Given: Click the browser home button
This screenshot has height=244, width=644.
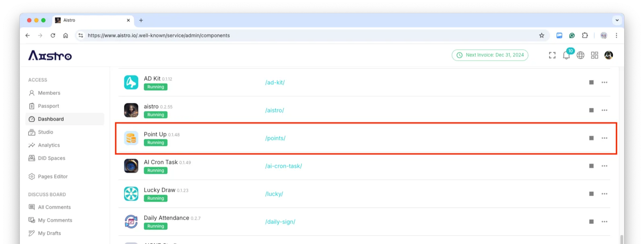Looking at the screenshot, I should coord(66,35).
